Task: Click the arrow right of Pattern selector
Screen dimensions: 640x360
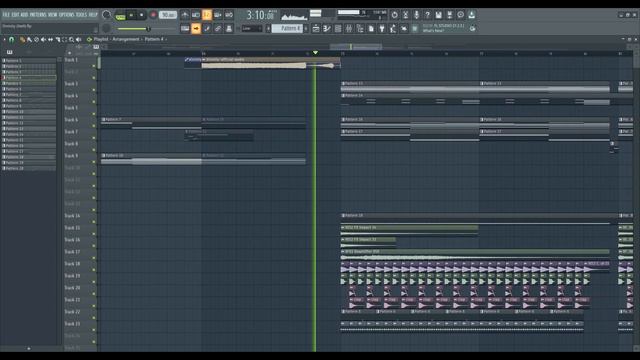Action: [x=306, y=29]
